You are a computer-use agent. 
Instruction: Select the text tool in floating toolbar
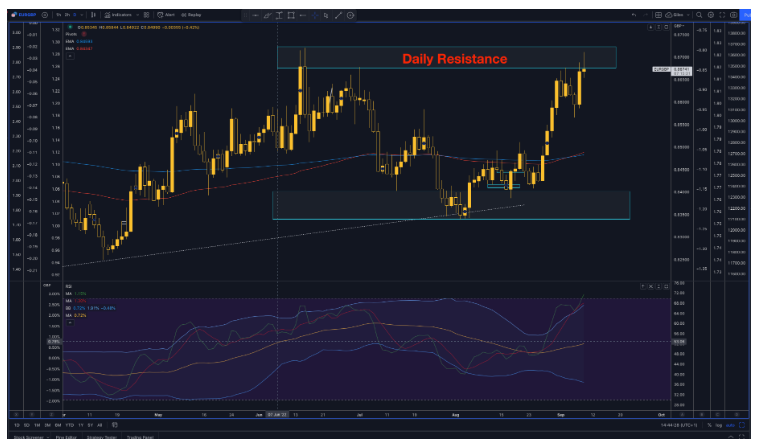tap(279, 15)
